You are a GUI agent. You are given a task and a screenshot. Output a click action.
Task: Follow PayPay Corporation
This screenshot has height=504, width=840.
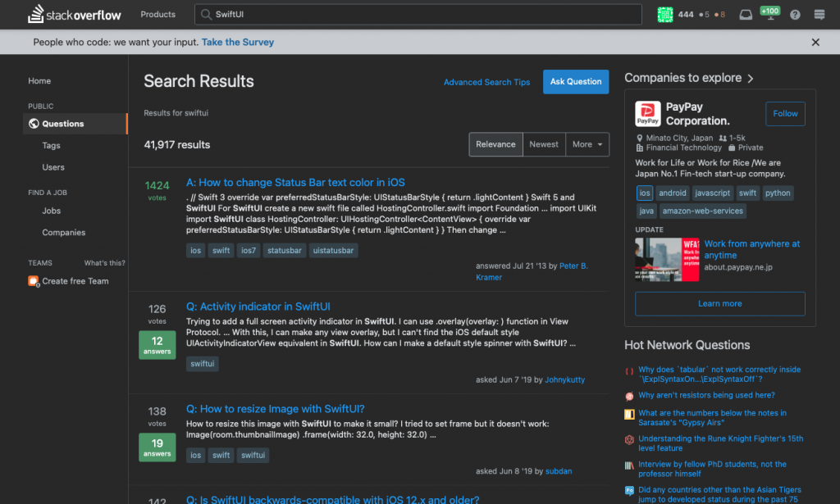[x=785, y=114]
